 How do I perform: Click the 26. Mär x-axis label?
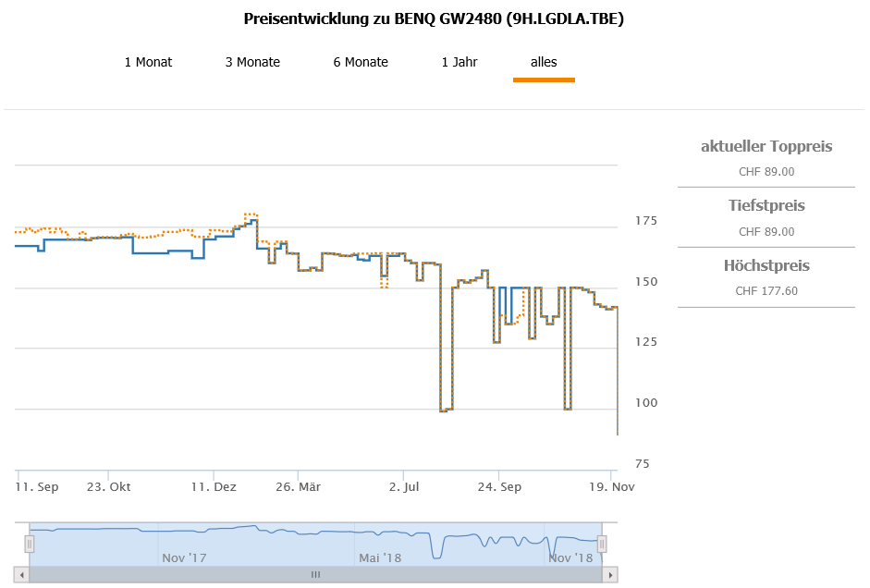[x=298, y=485]
